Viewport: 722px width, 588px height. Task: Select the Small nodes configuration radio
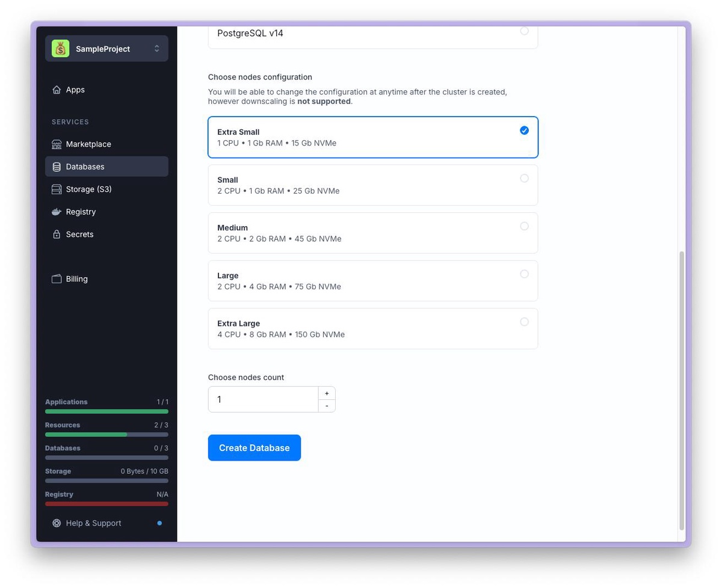point(524,179)
